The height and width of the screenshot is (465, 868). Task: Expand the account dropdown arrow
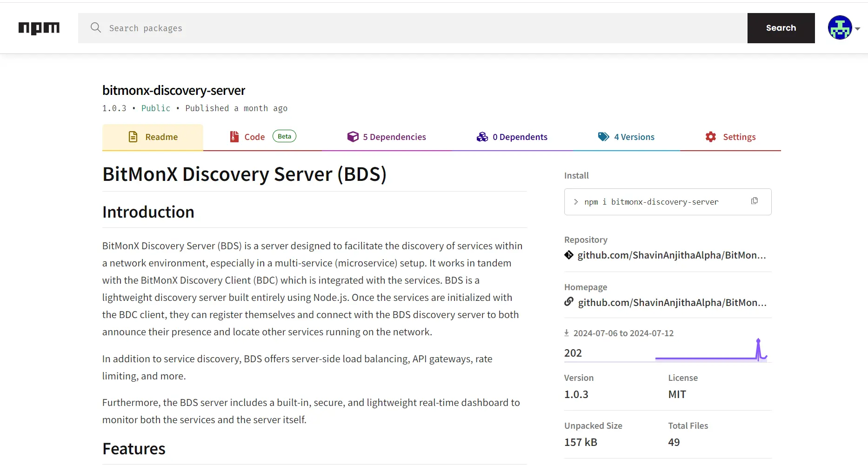coord(857,29)
